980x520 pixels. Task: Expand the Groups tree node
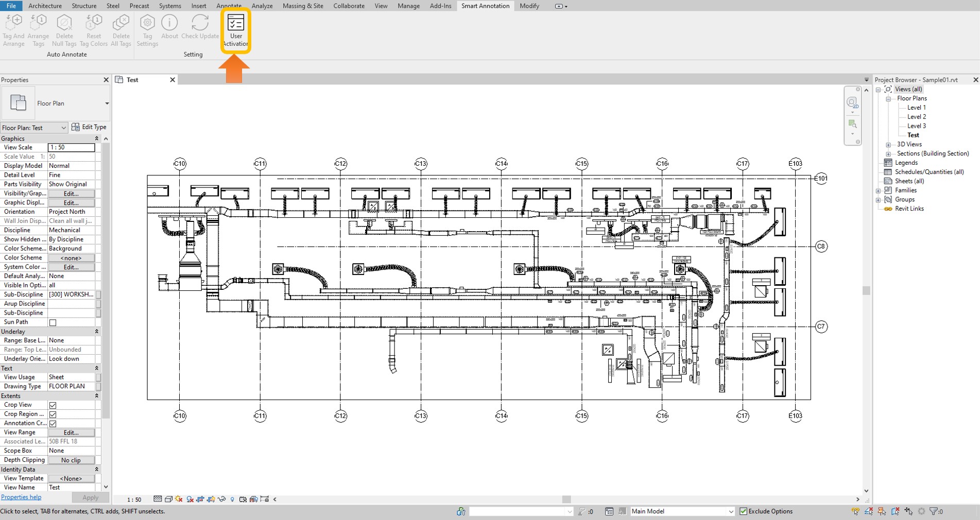point(879,200)
